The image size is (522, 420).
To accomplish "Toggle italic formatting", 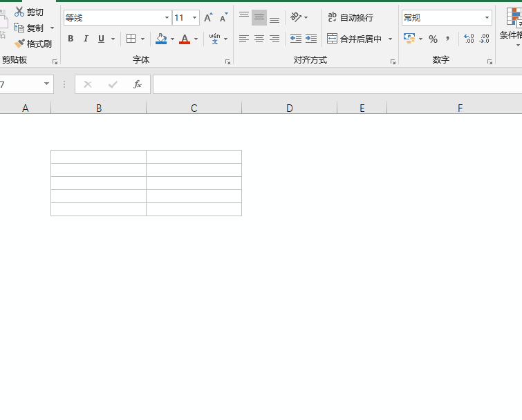I will pos(86,39).
